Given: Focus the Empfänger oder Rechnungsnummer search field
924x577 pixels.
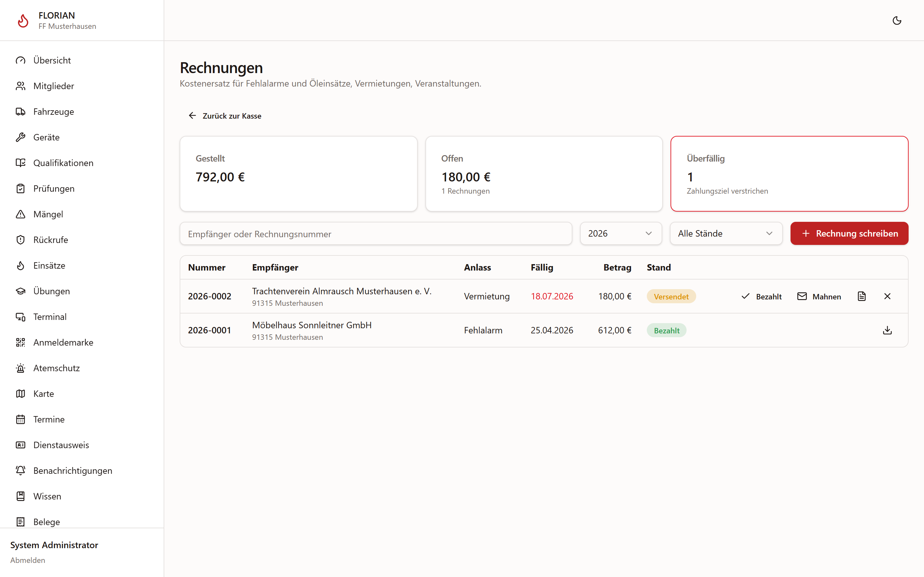Looking at the screenshot, I should [376, 234].
